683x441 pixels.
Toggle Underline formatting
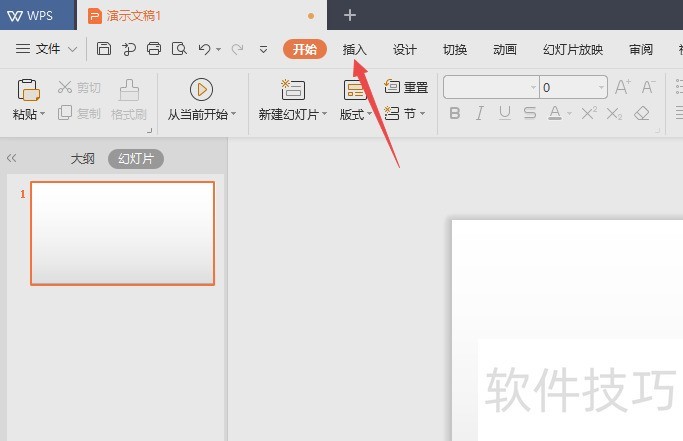pyautogui.click(x=504, y=114)
